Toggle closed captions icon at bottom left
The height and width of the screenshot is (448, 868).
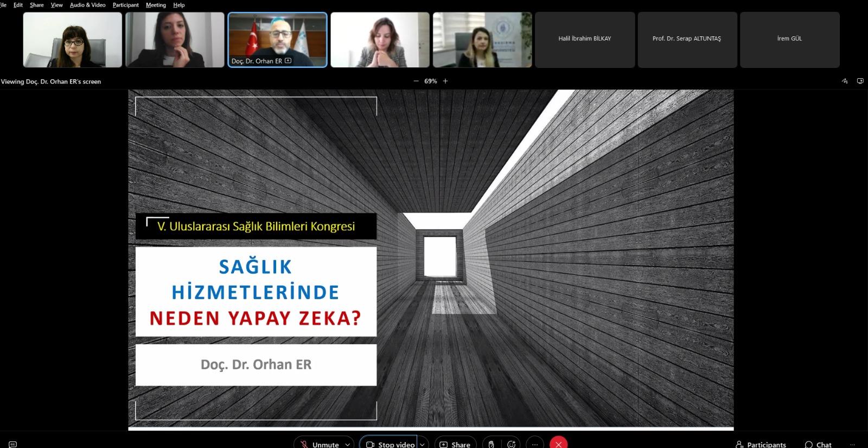13,444
